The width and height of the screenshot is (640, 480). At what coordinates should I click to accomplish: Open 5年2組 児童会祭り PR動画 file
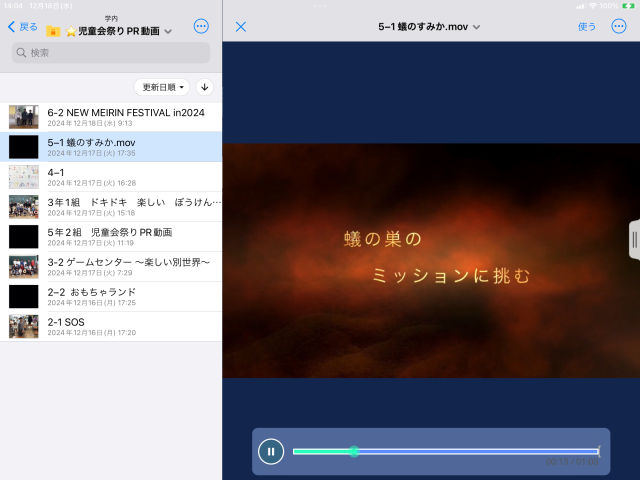(111, 237)
